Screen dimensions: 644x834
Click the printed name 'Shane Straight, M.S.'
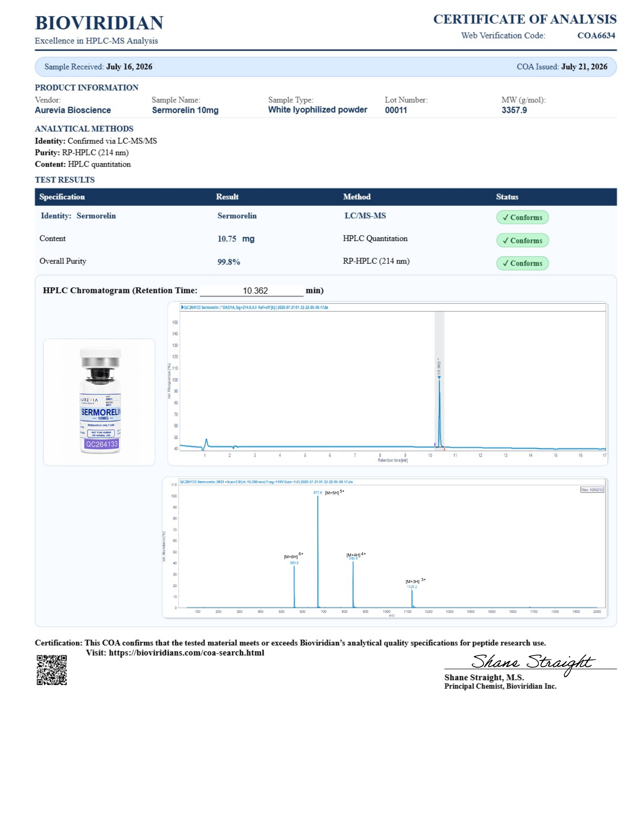(484, 677)
